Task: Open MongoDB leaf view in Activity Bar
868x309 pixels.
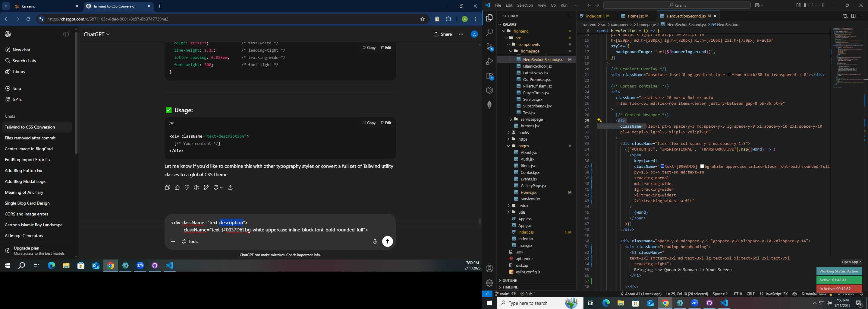Action: click(x=489, y=105)
